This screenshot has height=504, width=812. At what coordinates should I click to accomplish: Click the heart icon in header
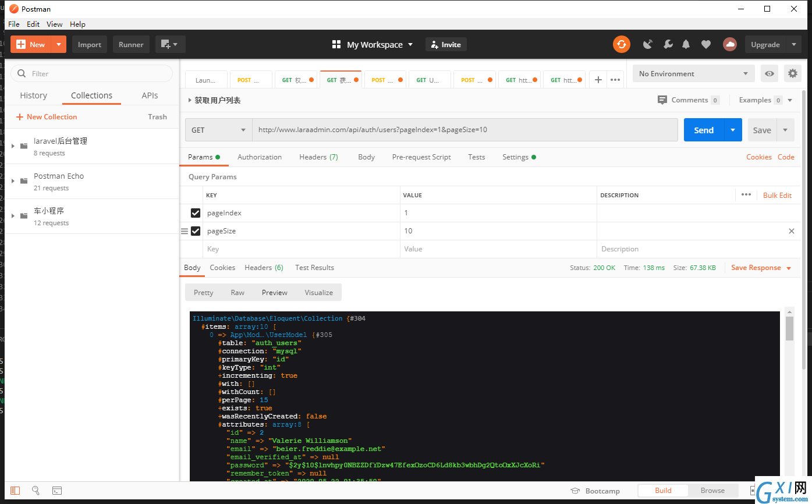point(705,44)
